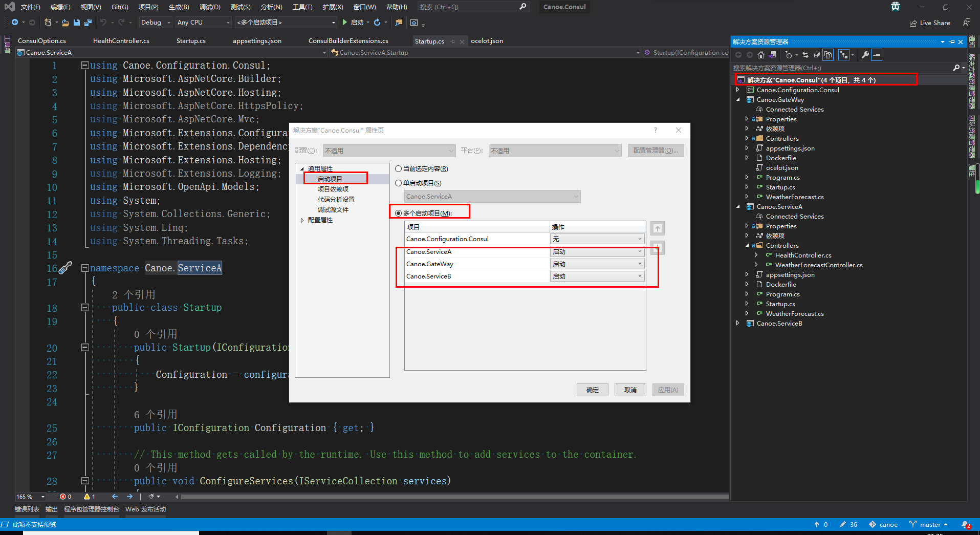Click the Refresh icon next to 启动 button
This screenshot has height=535, width=980.
coord(377,22)
